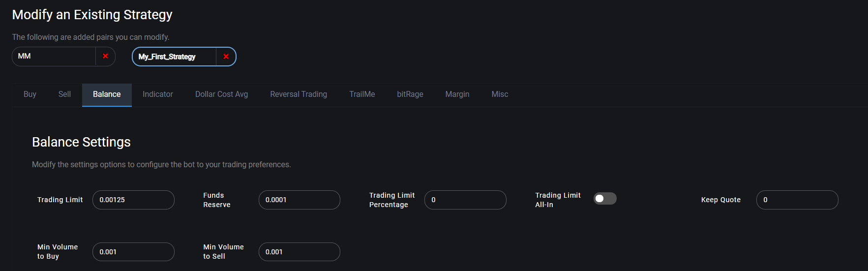868x271 pixels.
Task: Go to the Indicator tab
Action: click(x=158, y=94)
